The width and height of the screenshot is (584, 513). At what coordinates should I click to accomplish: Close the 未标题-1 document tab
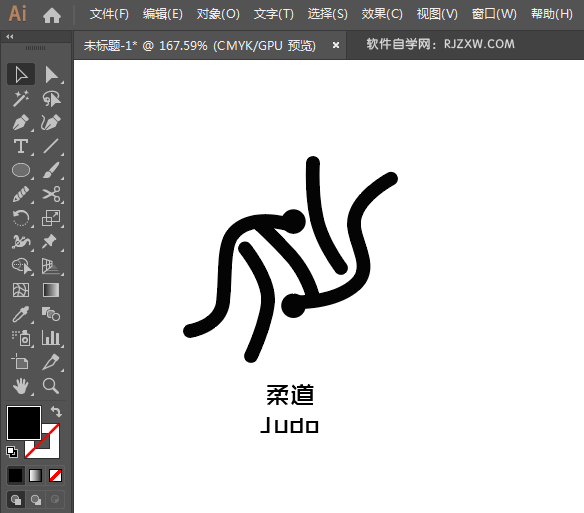coord(336,45)
